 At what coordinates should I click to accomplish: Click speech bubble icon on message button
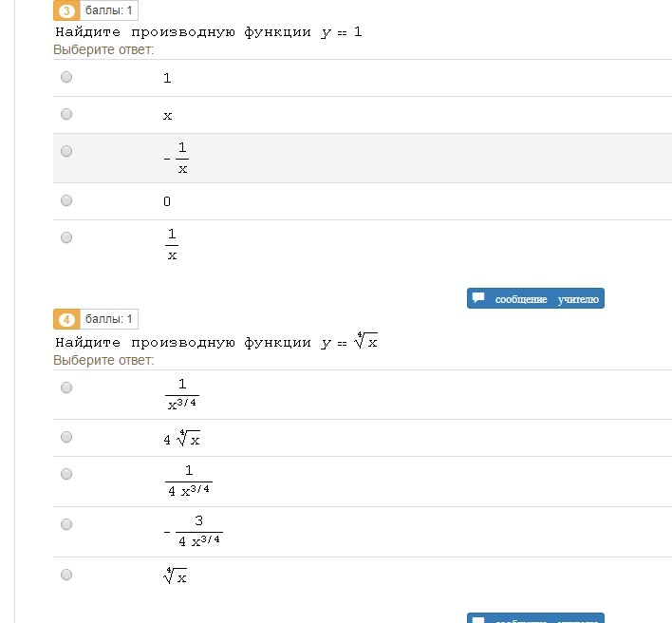click(x=478, y=297)
